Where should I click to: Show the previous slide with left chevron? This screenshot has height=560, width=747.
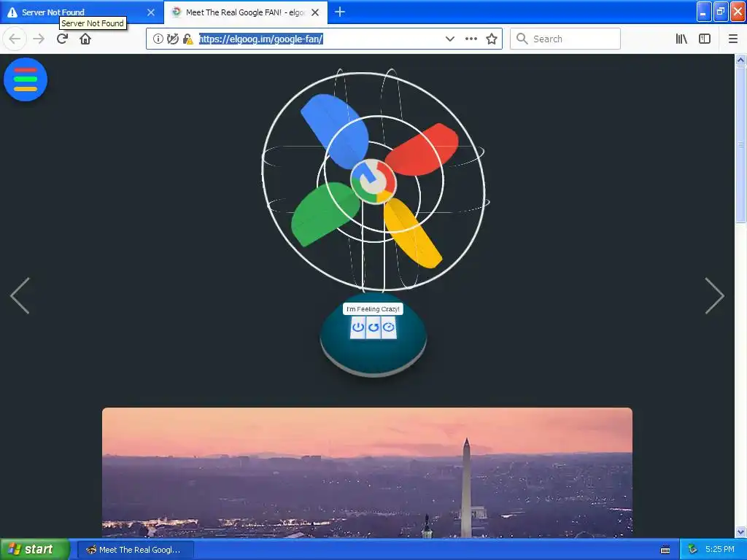click(x=20, y=296)
